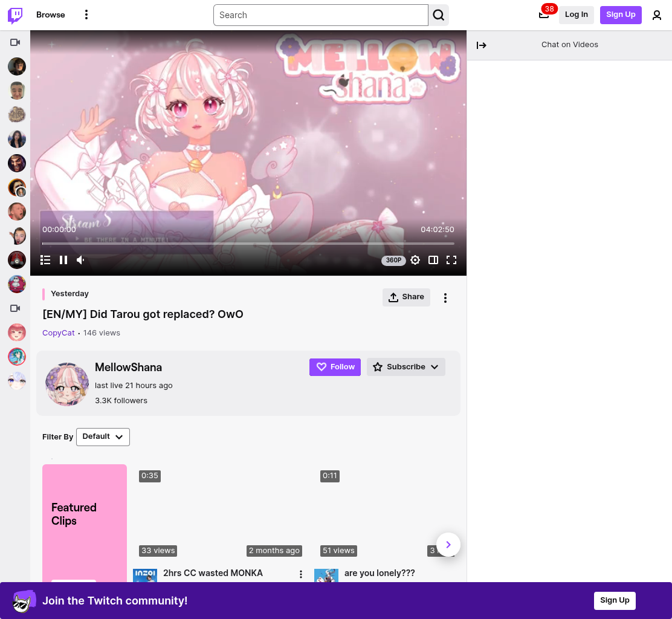This screenshot has width=672, height=619.
Task: Open the player settings gear
Action: click(x=415, y=260)
